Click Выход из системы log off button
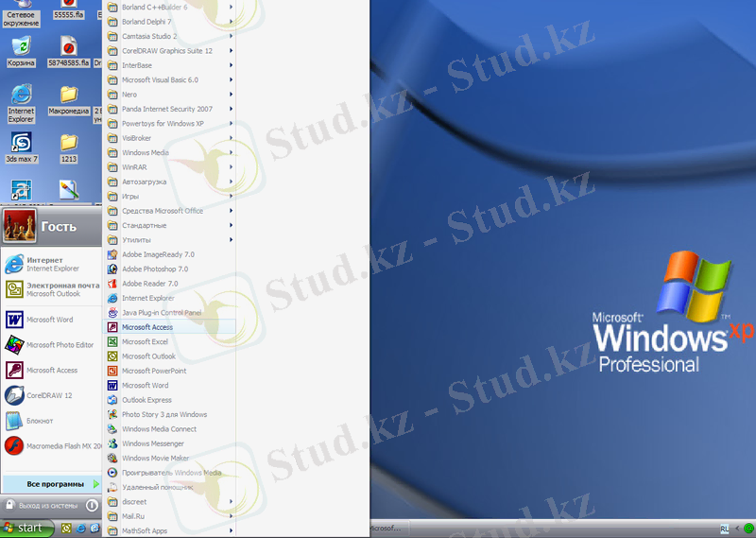 [42, 506]
